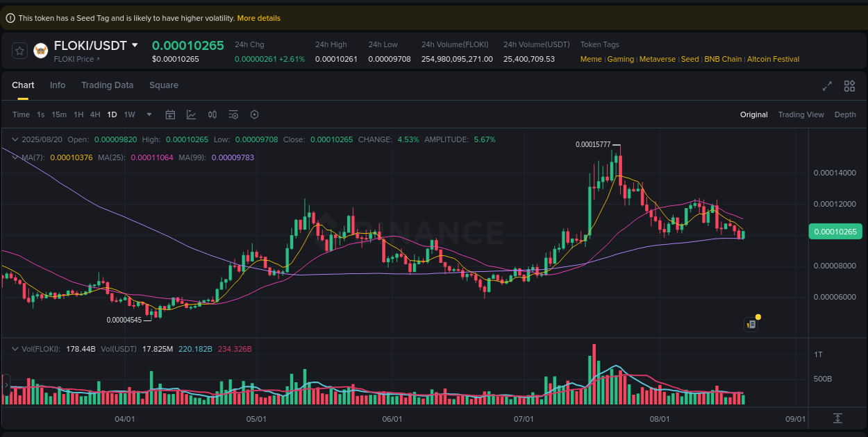The width and height of the screenshot is (868, 437).
Task: Click the More details link in warning banner
Action: pos(258,18)
